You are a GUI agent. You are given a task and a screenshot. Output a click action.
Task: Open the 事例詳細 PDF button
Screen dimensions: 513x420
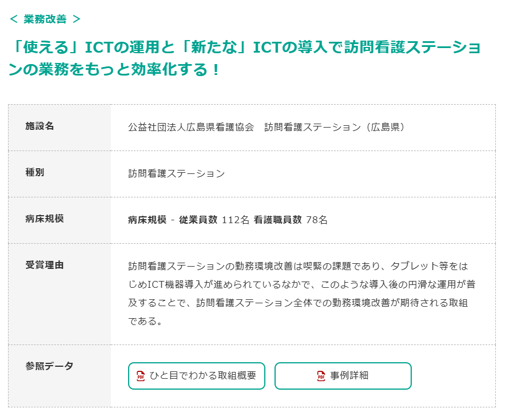pyautogui.click(x=343, y=376)
